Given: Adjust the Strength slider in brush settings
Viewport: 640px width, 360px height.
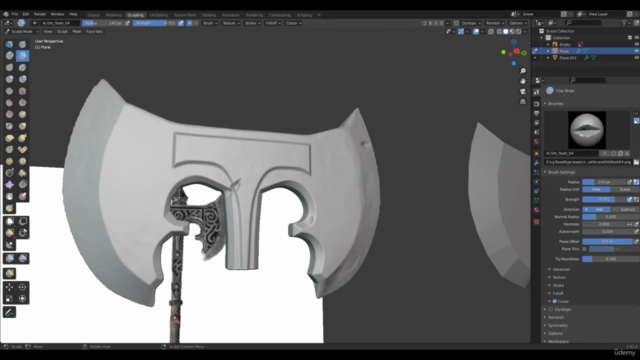Looking at the screenshot, I should pos(604,200).
